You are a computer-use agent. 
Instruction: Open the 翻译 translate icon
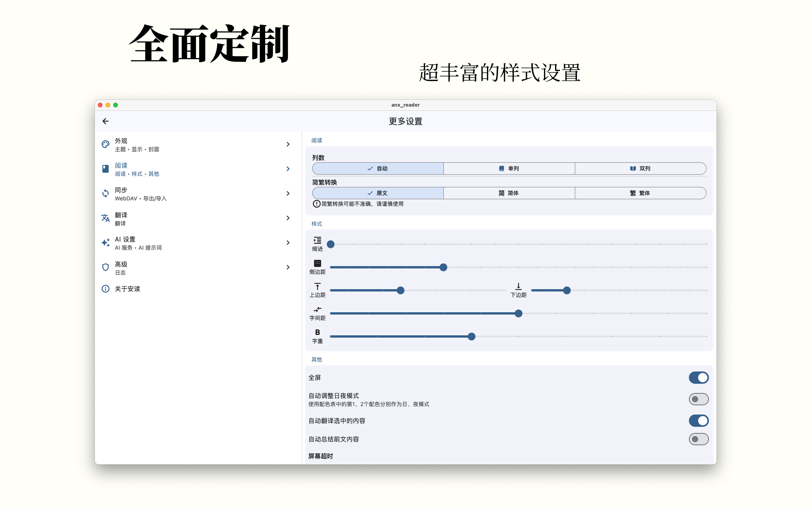point(105,218)
